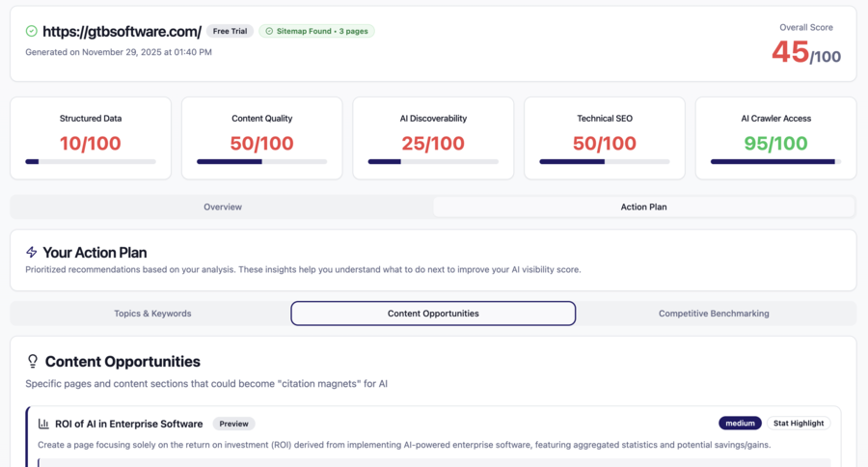Click the Overall Score 45/100 value
The image size is (868, 467).
[x=806, y=53]
